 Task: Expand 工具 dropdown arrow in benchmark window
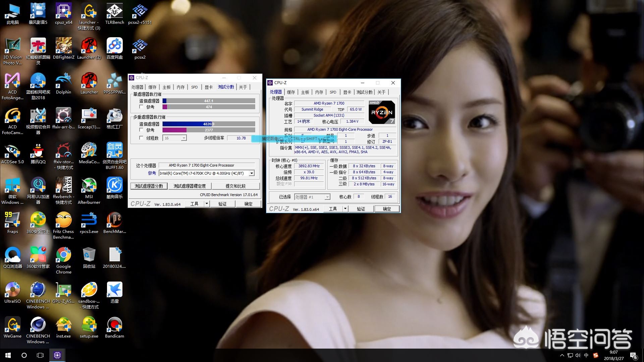pos(207,204)
